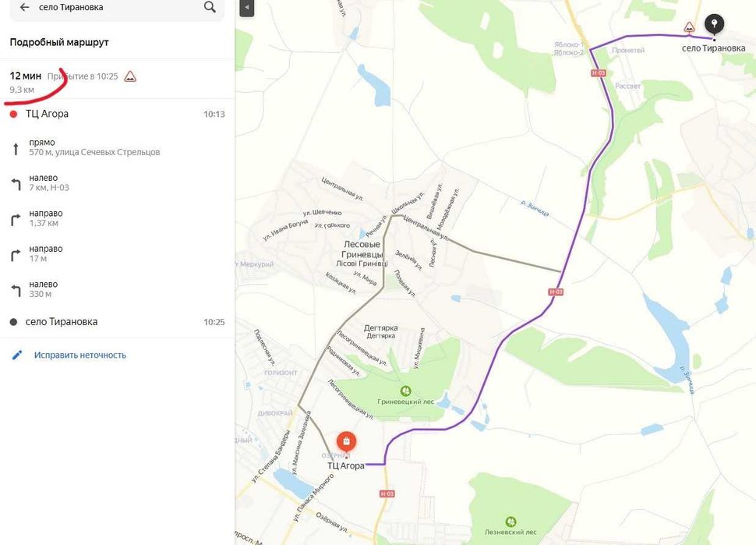Click the 'Подробный маршрут' heading

point(59,42)
